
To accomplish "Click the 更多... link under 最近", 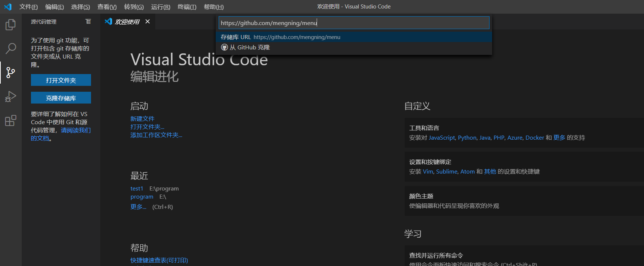I will pos(138,207).
